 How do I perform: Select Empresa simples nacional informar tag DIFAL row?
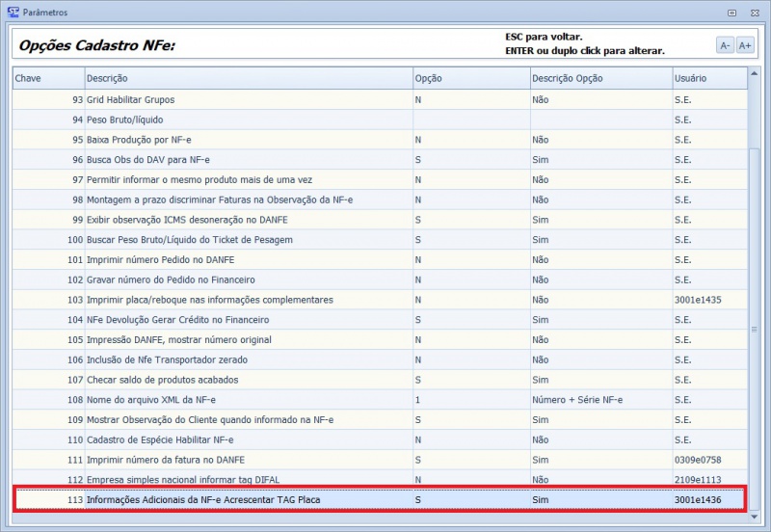coord(249,479)
